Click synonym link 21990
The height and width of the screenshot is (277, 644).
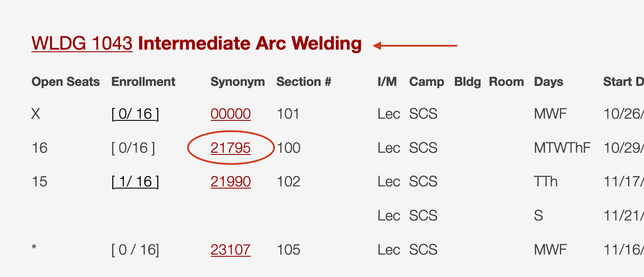pyautogui.click(x=231, y=182)
